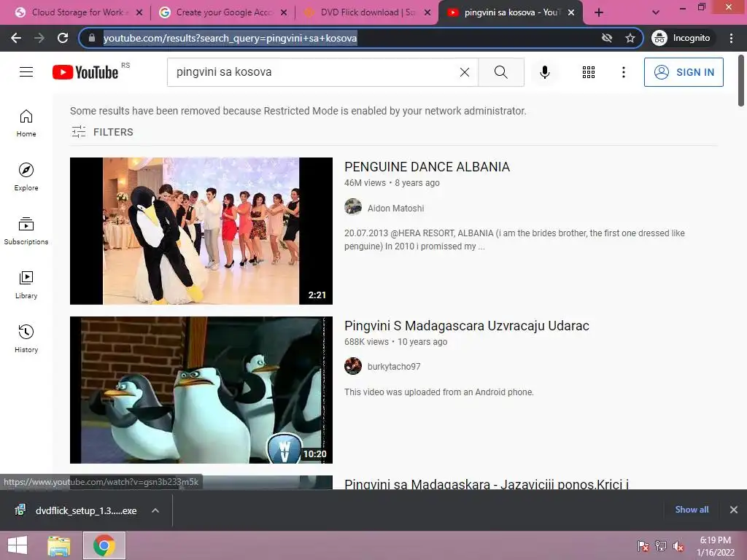The height and width of the screenshot is (560, 747).
Task: Click the magnifying glass search button
Action: 500,72
